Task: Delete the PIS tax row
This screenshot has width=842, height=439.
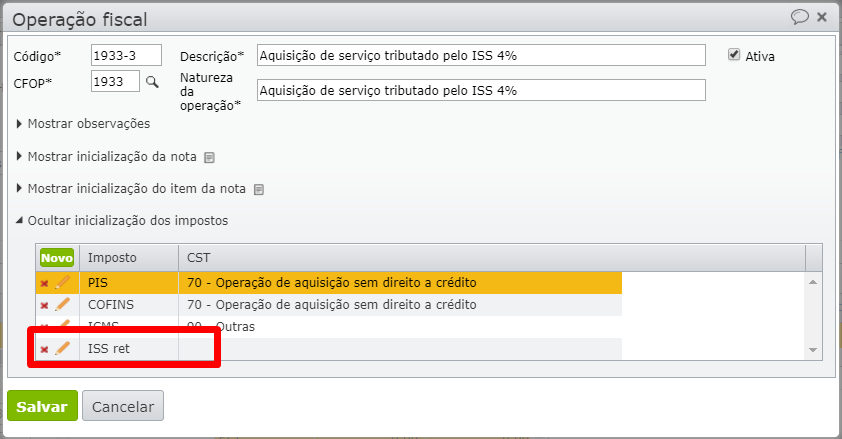Action: 45,283
